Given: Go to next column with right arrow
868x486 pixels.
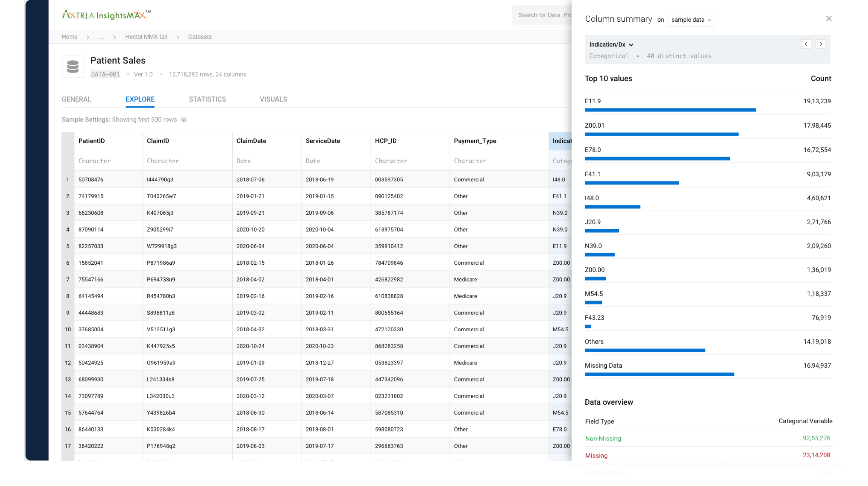Looking at the screenshot, I should click(820, 44).
